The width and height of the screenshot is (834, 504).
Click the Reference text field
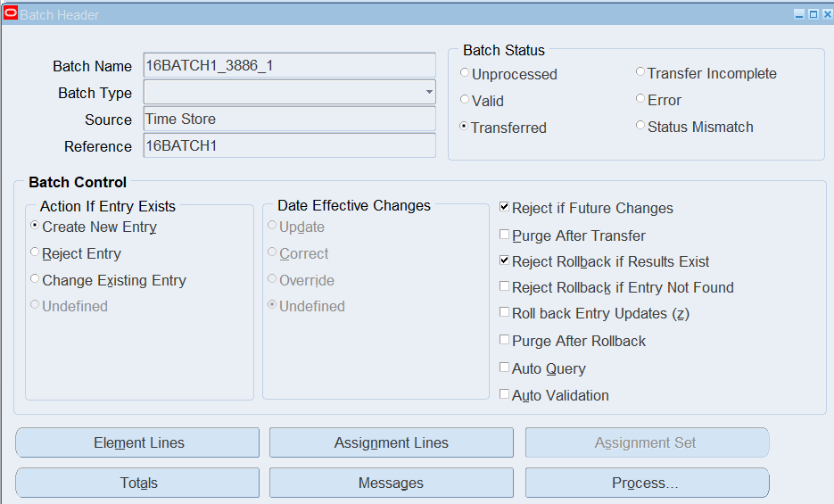[x=289, y=146]
